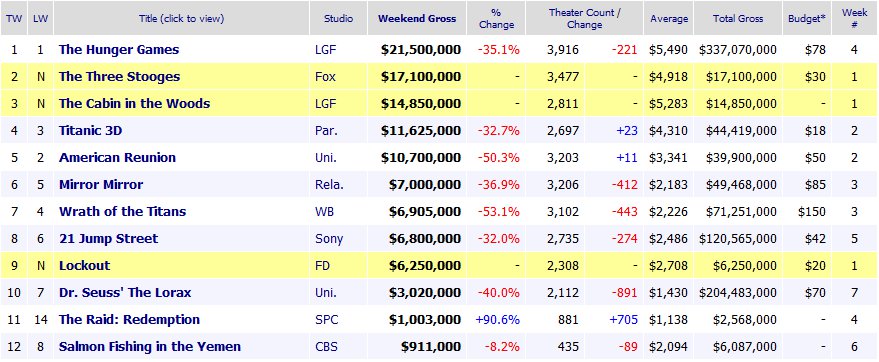Open Mirror Mirror movie link
The width and height of the screenshot is (879, 362).
tap(101, 185)
